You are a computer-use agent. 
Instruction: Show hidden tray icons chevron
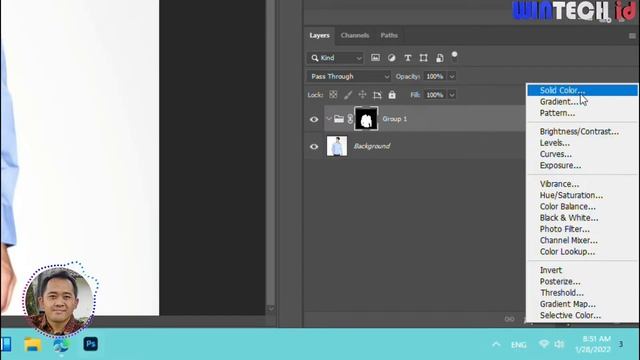tap(496, 344)
